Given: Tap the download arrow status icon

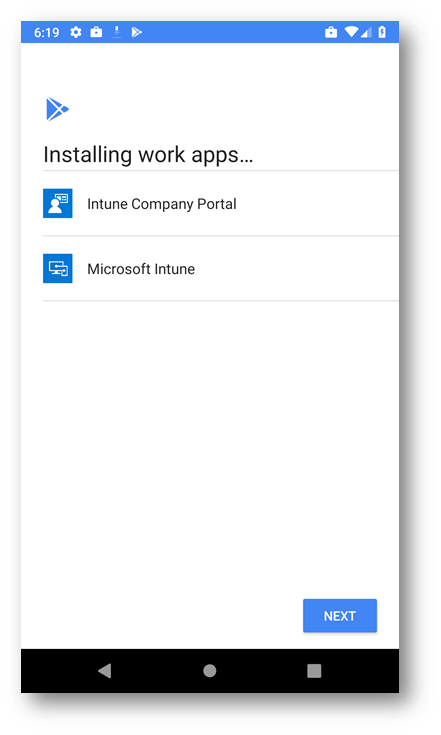Looking at the screenshot, I should (x=117, y=32).
